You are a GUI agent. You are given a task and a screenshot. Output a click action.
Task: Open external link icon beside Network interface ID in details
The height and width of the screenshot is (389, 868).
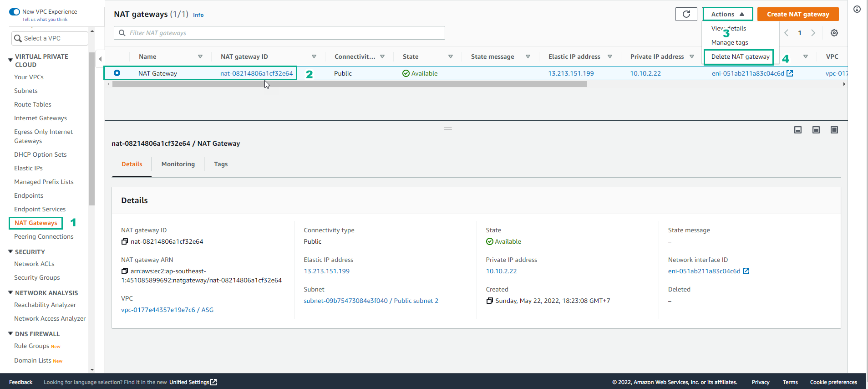click(x=746, y=271)
